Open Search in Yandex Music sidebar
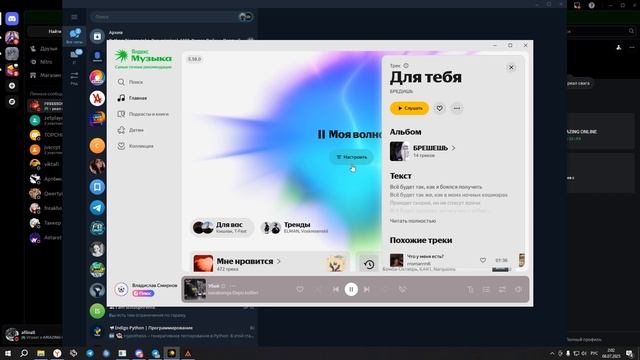 (131, 82)
